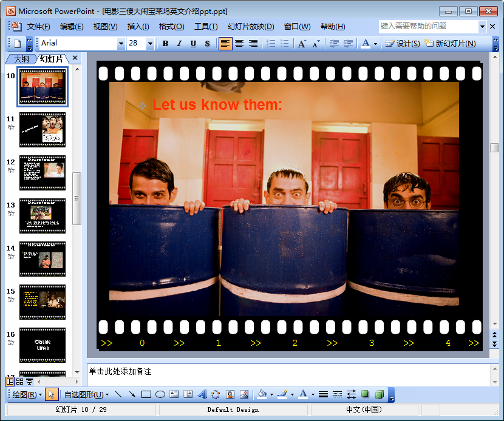Open the 绘图(R) drawing menu
504x421 pixels.
point(27,394)
